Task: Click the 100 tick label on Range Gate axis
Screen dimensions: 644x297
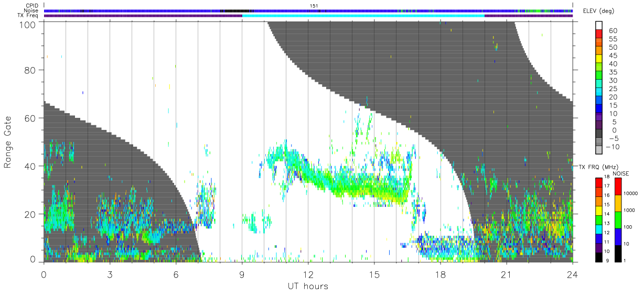Action: [x=28, y=25]
